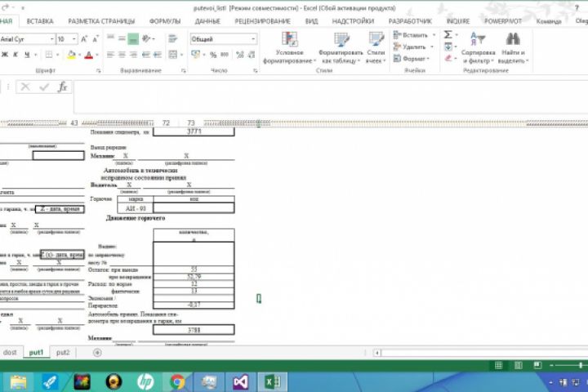The image size is (588, 392).
Task: Open the РЕЦЕНЗИРОВАНИЕ ribbon tab
Action: [262, 21]
